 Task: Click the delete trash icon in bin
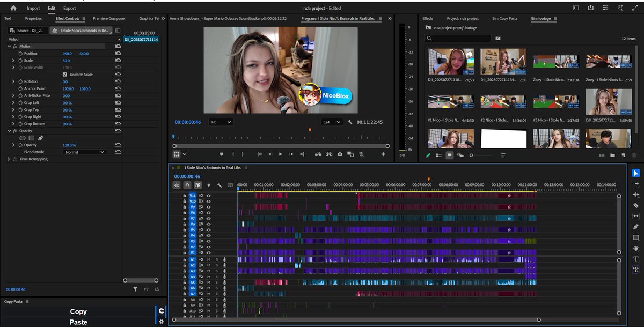tap(634, 155)
